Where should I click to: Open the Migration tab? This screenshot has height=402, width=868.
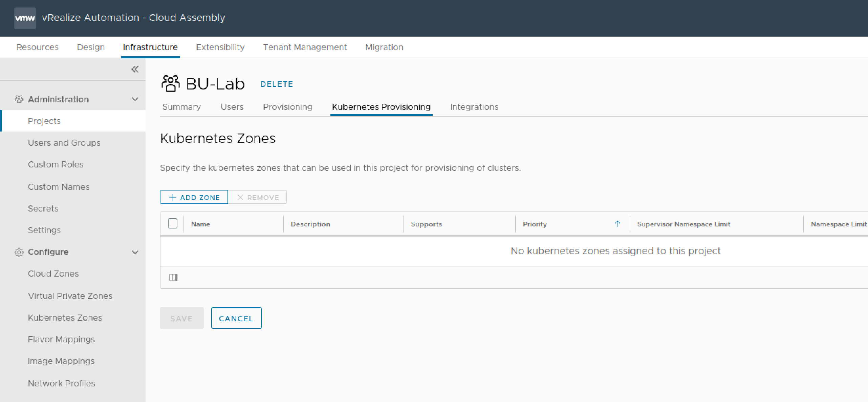[384, 47]
